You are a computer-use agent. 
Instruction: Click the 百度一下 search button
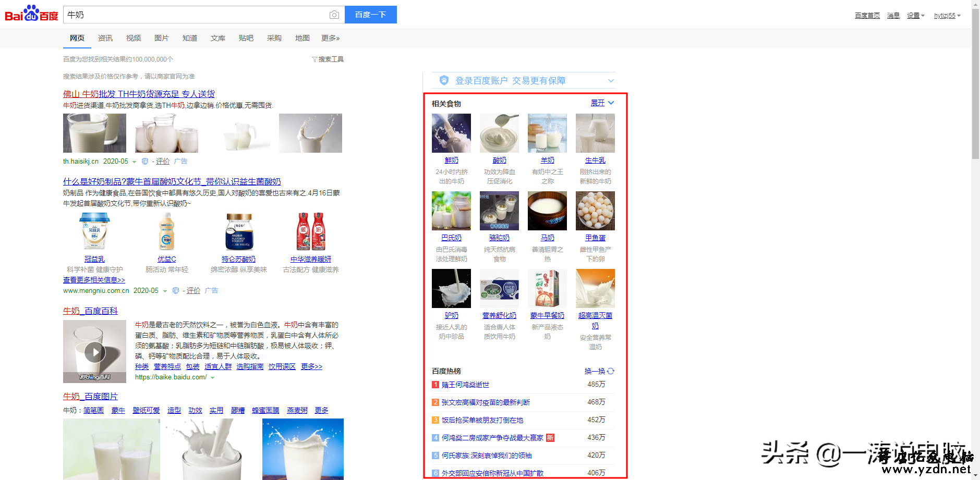[371, 15]
